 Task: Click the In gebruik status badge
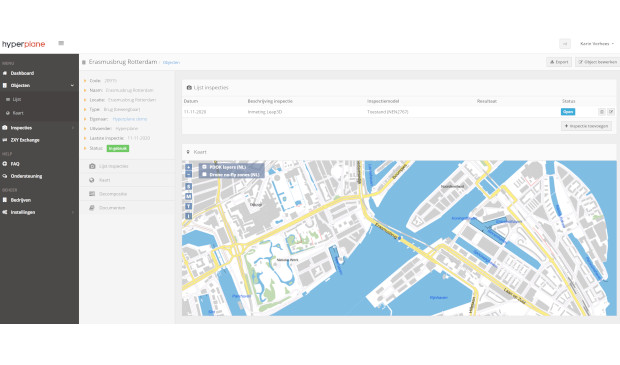click(x=118, y=148)
